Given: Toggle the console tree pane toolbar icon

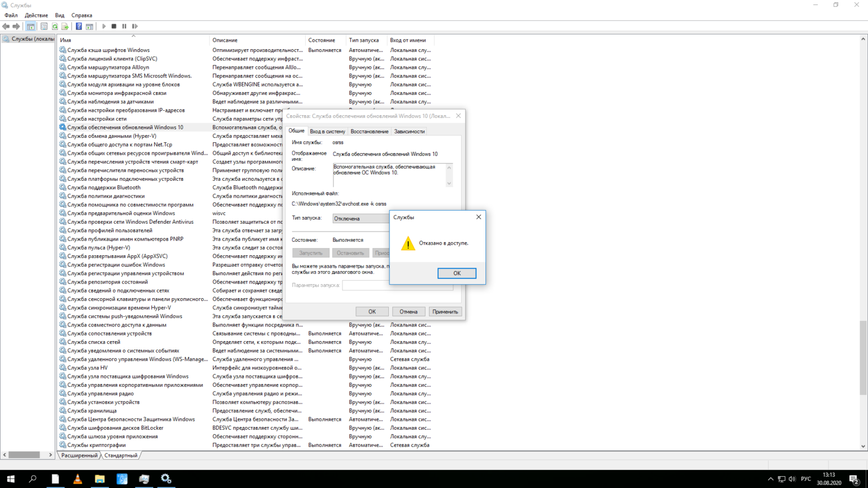Looking at the screenshot, I should (x=31, y=27).
